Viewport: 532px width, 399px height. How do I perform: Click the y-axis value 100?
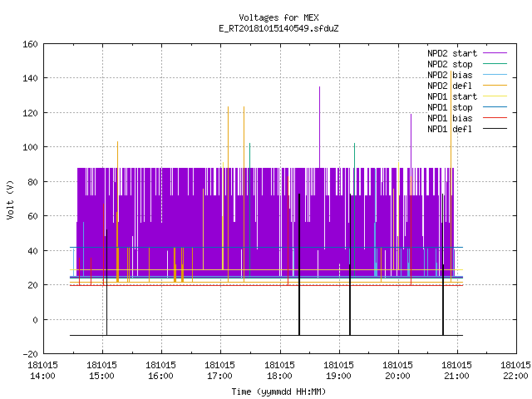[30, 147]
